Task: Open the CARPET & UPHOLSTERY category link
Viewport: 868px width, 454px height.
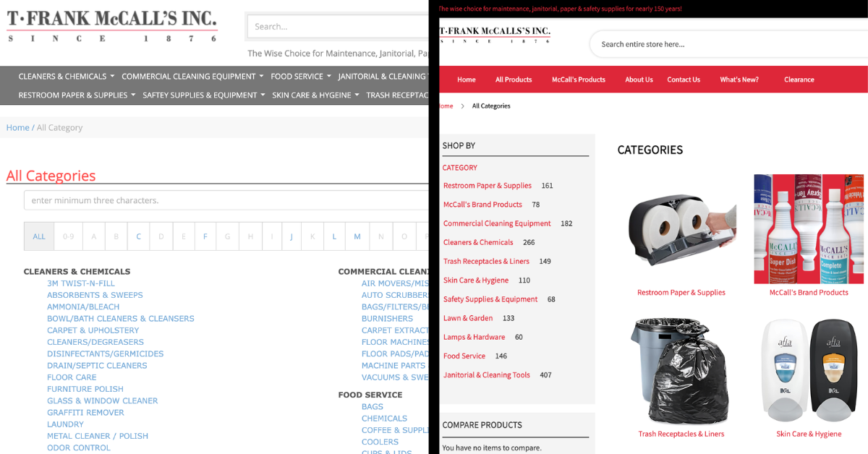Action: [x=93, y=330]
